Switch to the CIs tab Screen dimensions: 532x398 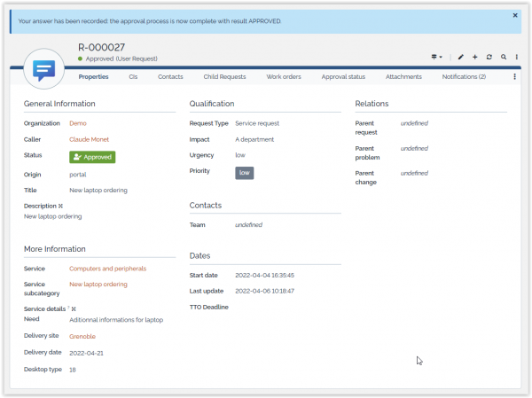133,77
